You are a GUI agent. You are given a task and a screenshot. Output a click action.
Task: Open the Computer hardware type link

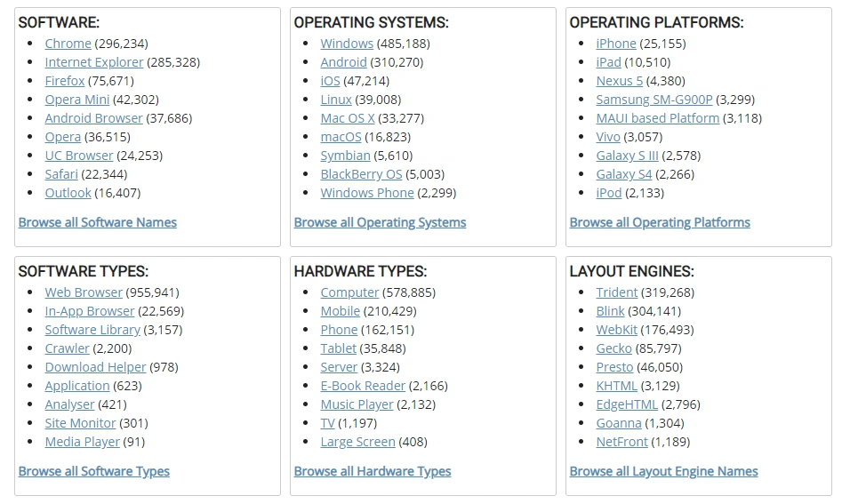click(349, 292)
